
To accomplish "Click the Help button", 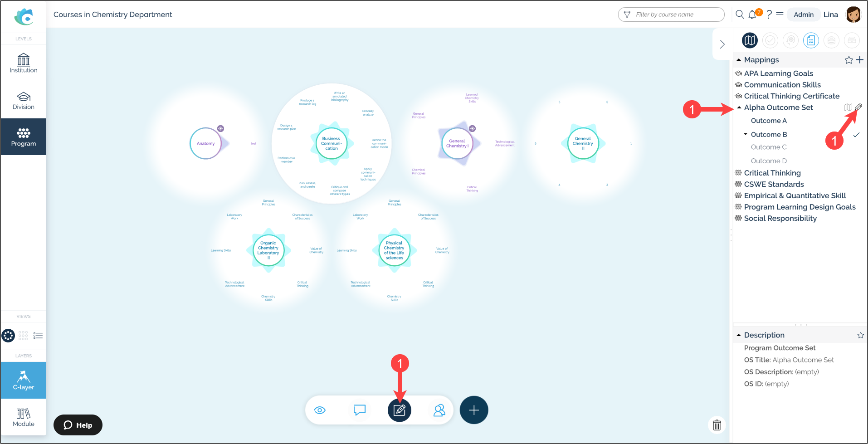I will pos(78,425).
